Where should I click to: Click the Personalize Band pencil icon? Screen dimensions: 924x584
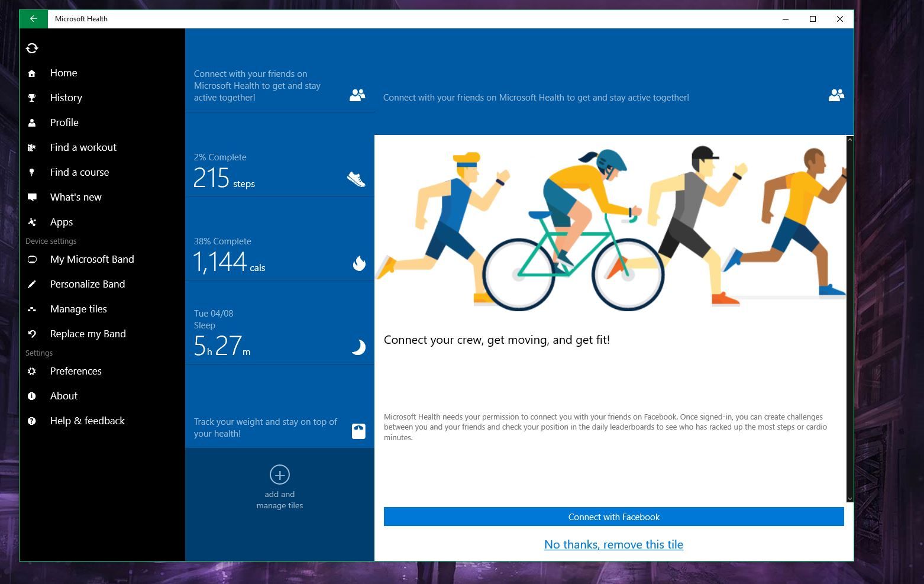(x=33, y=284)
